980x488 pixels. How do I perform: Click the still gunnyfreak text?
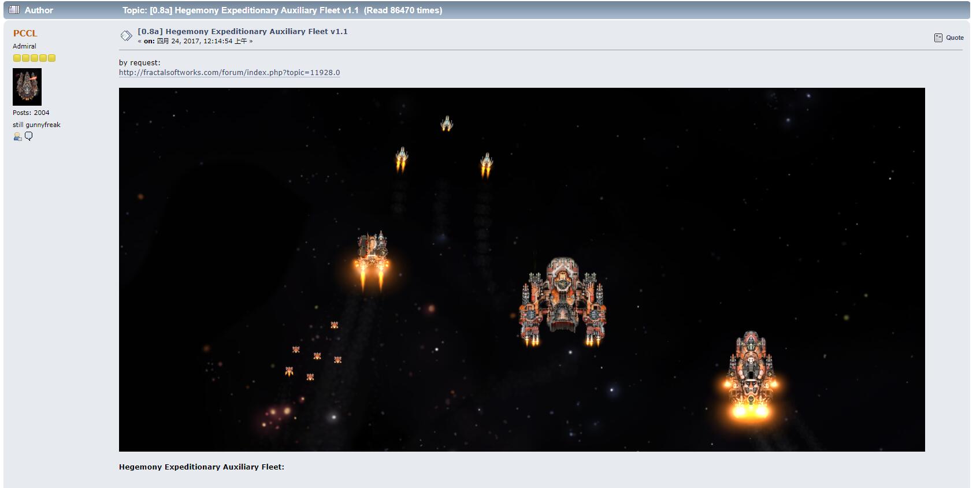click(x=36, y=125)
